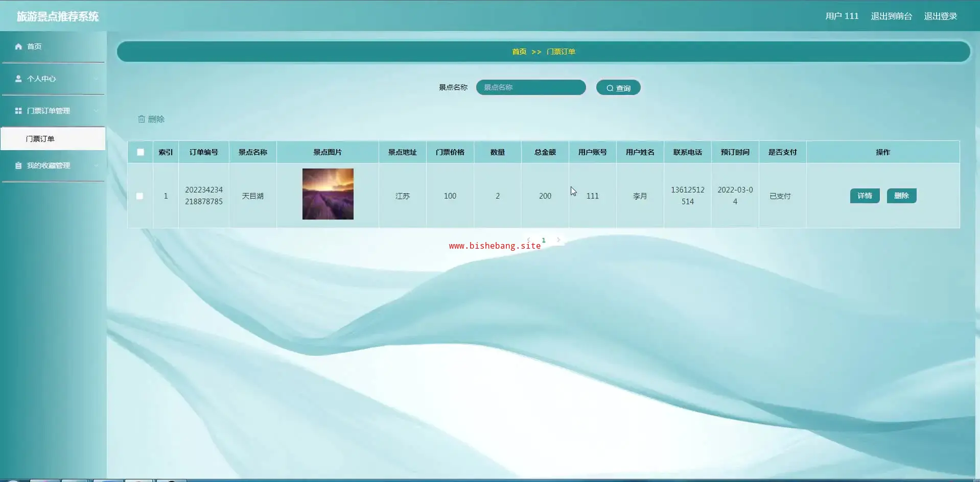
Task: Click the magnifier icon in the 查询 button
Action: (610, 88)
